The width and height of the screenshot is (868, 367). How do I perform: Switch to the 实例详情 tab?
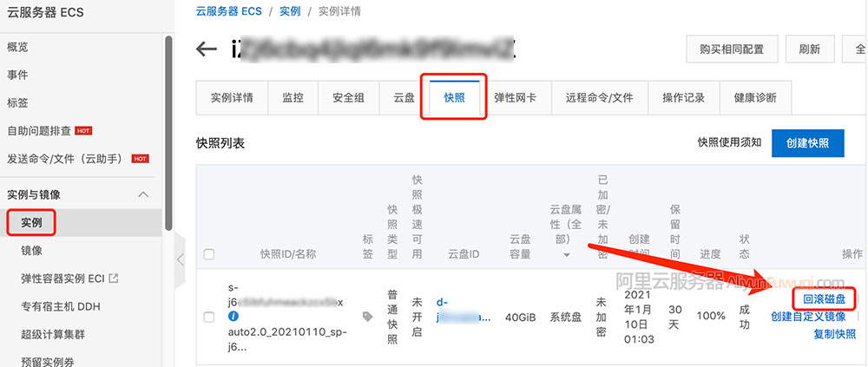pyautogui.click(x=232, y=98)
